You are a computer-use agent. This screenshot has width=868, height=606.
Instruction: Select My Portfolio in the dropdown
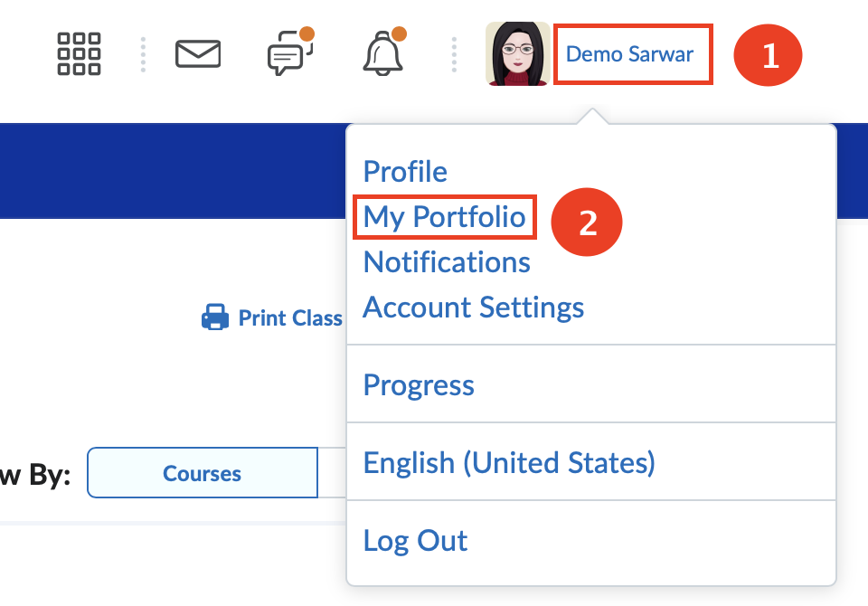445,217
